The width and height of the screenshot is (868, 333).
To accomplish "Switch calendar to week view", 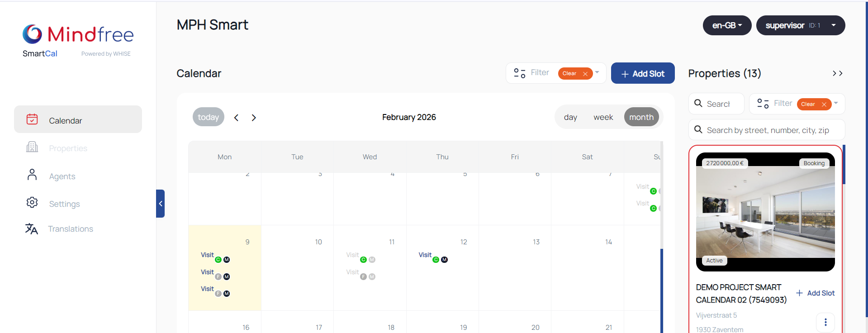I will point(603,117).
